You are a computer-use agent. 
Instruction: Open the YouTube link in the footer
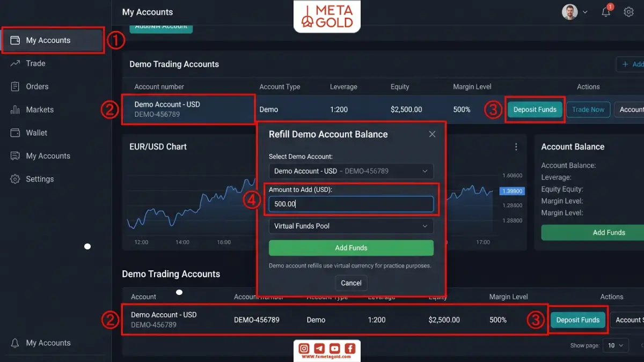click(x=335, y=349)
